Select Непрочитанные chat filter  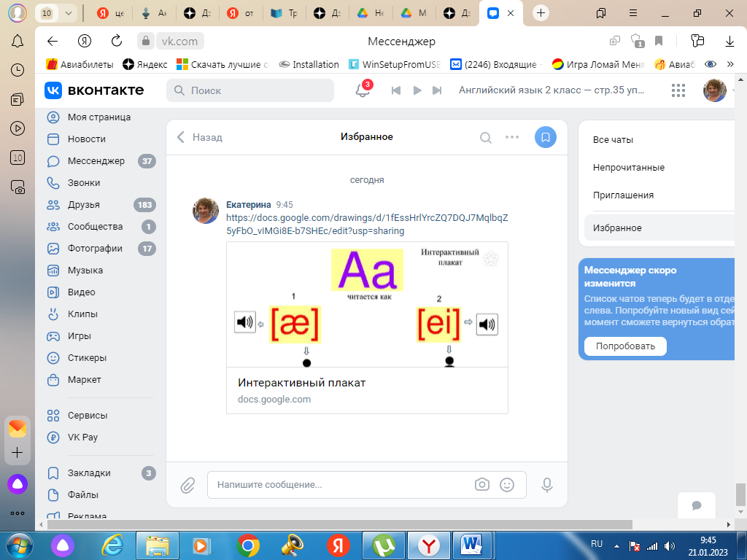point(628,168)
